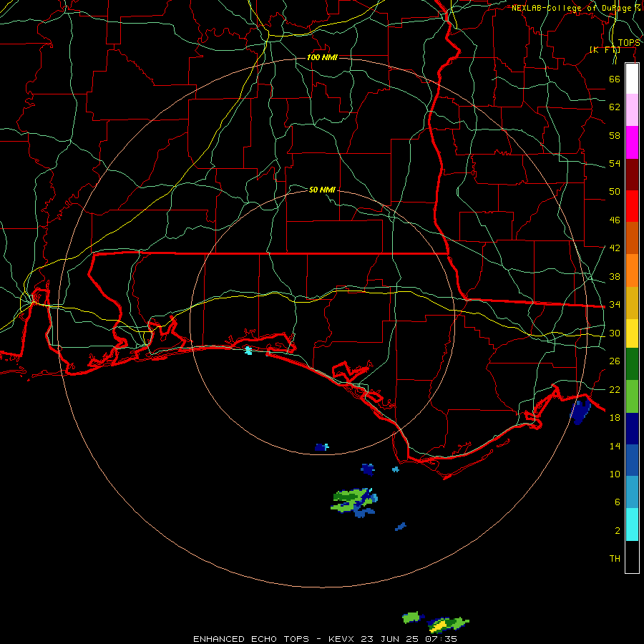Image resolution: width=644 pixels, height=644 pixels.
Task: Click the 34 legend value
Action: click(615, 304)
